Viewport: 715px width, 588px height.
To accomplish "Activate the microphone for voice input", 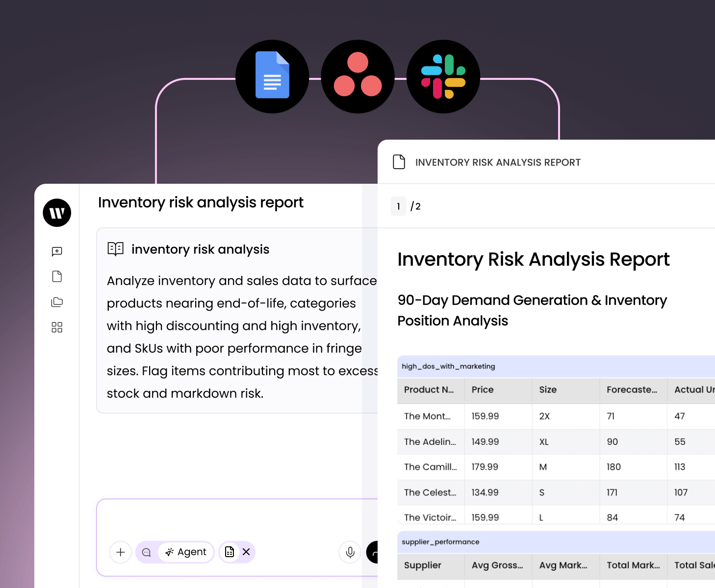I will pyautogui.click(x=349, y=552).
